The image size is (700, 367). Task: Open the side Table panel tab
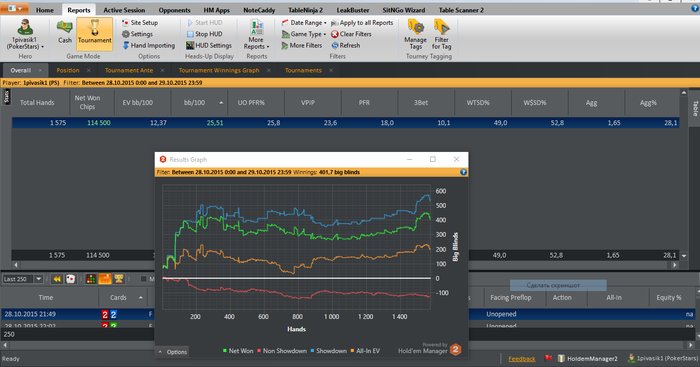[695, 108]
